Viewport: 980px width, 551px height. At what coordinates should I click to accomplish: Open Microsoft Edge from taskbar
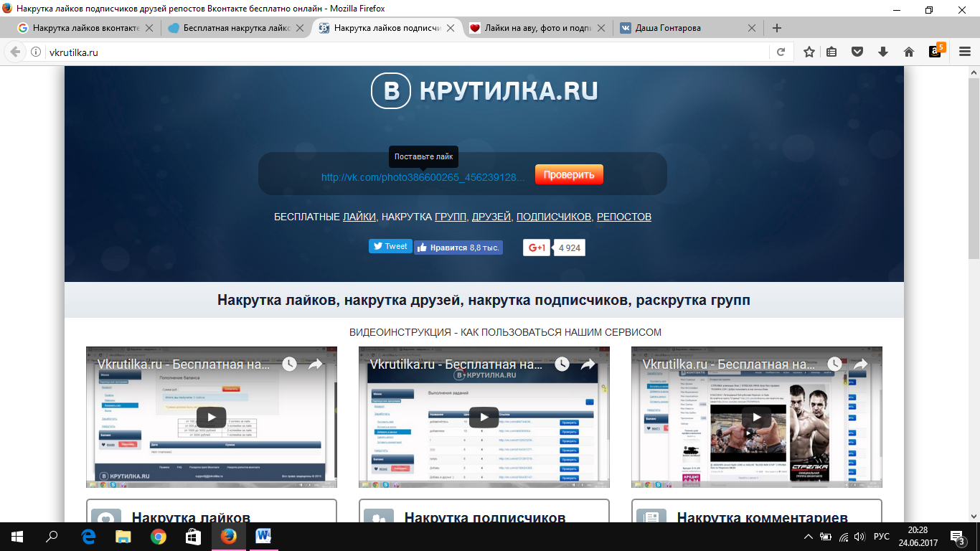[88, 537]
